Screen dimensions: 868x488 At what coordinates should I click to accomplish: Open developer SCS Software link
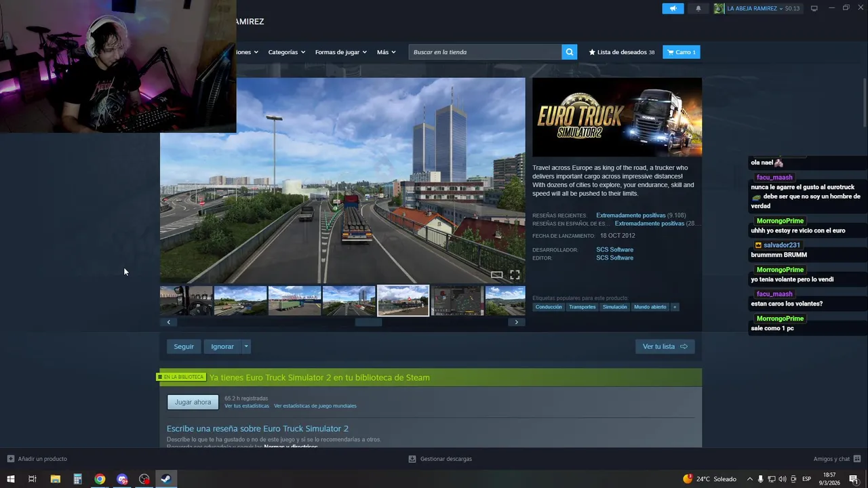tap(615, 249)
